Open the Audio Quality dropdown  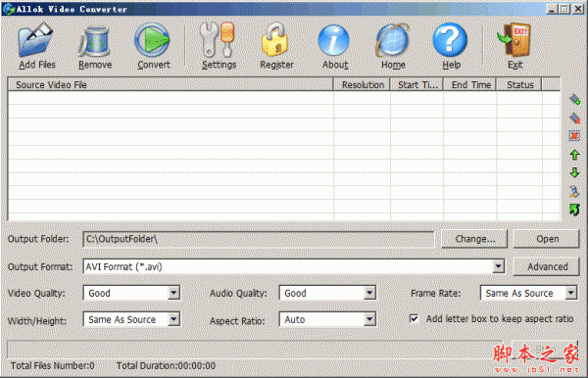tap(369, 293)
